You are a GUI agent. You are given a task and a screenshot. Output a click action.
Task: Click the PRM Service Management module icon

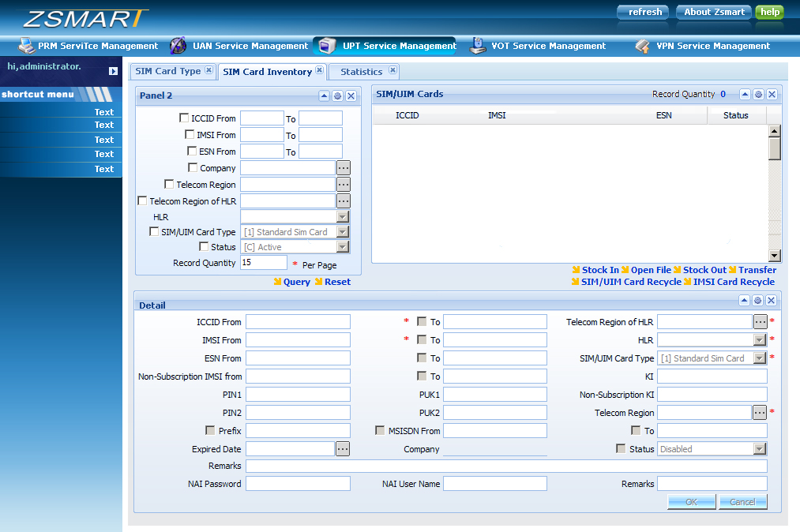click(26, 46)
